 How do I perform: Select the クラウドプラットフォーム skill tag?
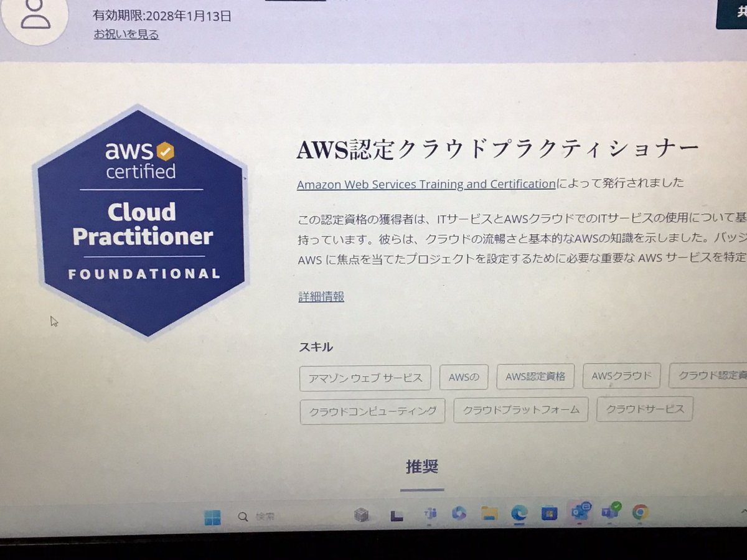pyautogui.click(x=521, y=409)
